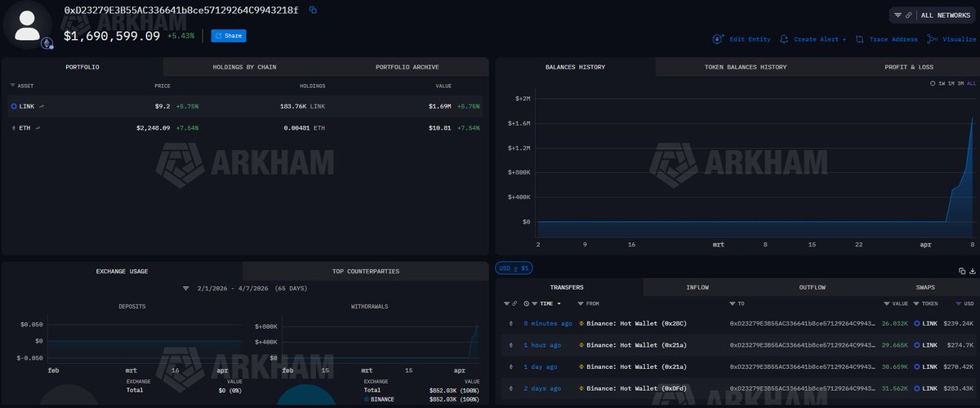Select the 183.76K LINK holdings cell

(x=305, y=106)
